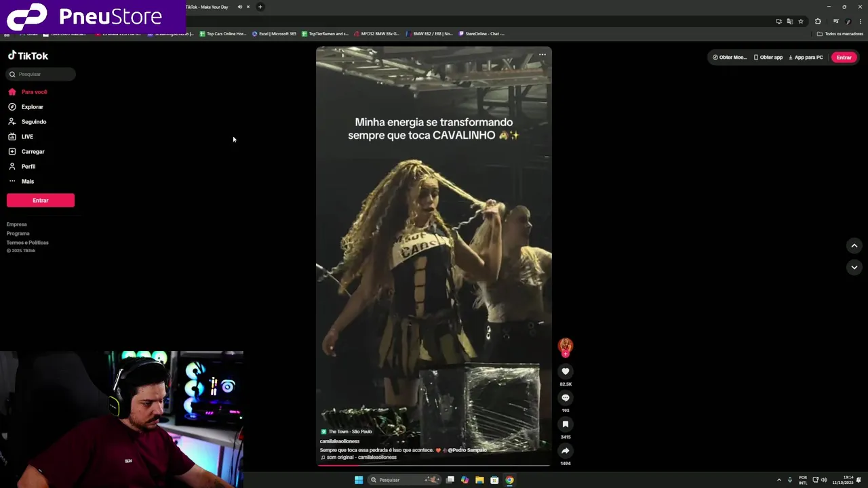The width and height of the screenshot is (868, 488).
Task: Open the @Pedro Sampaio mention
Action: click(467, 450)
